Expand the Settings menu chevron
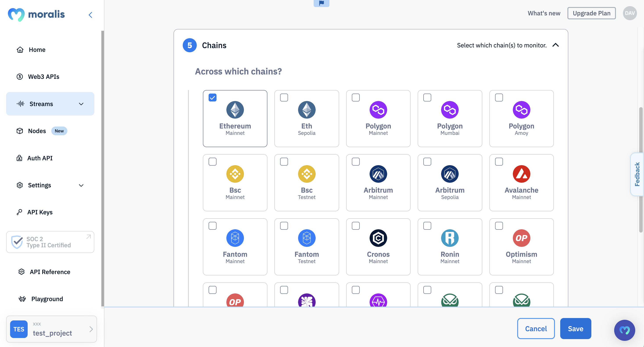Screen dimensions: 644x347 pos(81,185)
